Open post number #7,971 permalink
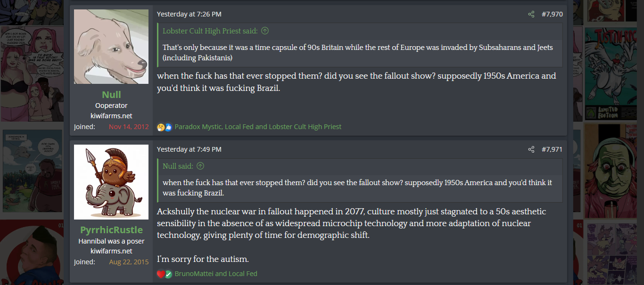 [x=552, y=149]
